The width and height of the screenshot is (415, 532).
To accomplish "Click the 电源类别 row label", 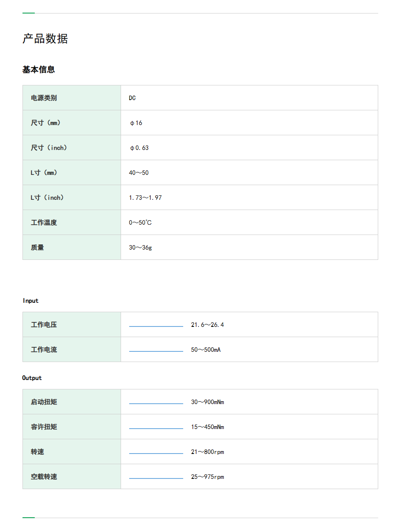I will [x=44, y=98].
